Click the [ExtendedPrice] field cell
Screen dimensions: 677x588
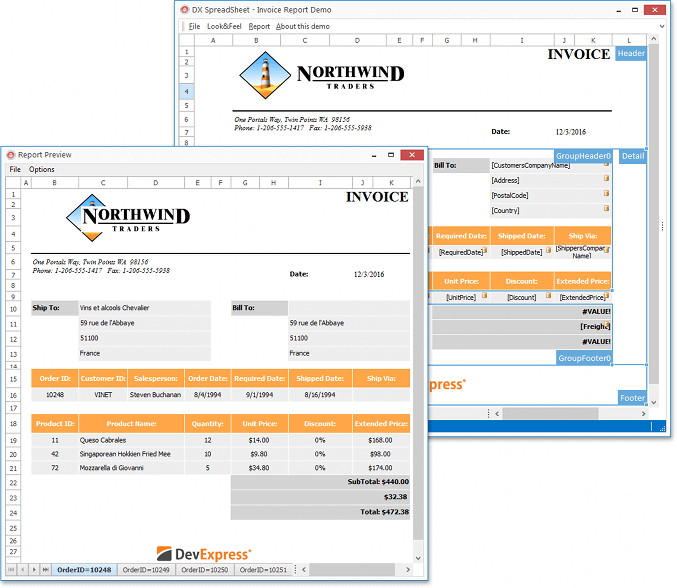point(583,297)
